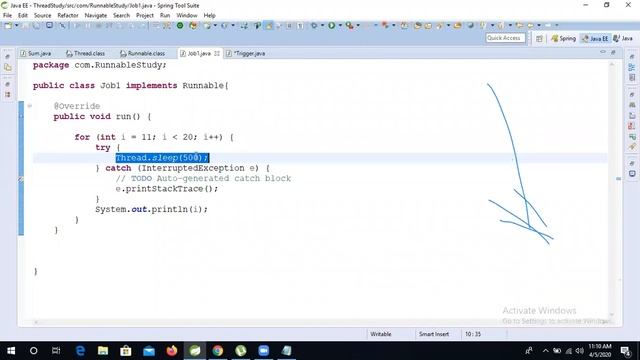Toggle Skip All Breakpoints
Screen dimensions: 640x360
[62, 26]
